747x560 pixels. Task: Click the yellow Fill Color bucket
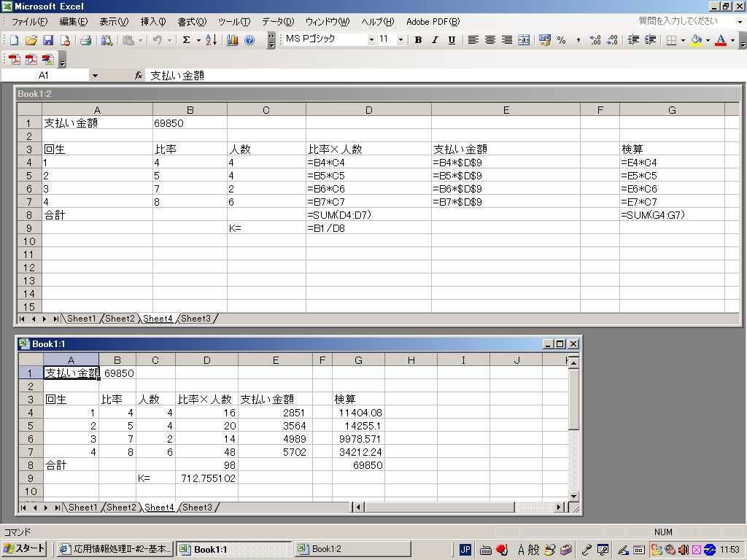click(695, 40)
